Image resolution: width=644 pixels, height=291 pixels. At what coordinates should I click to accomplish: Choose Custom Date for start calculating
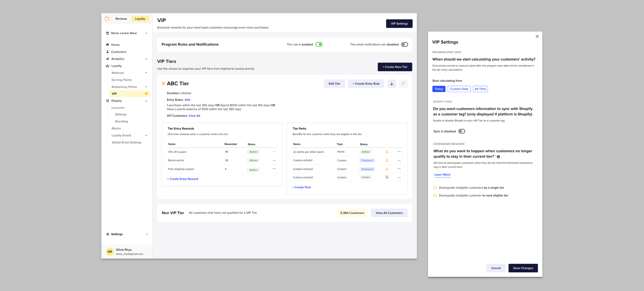point(459,89)
